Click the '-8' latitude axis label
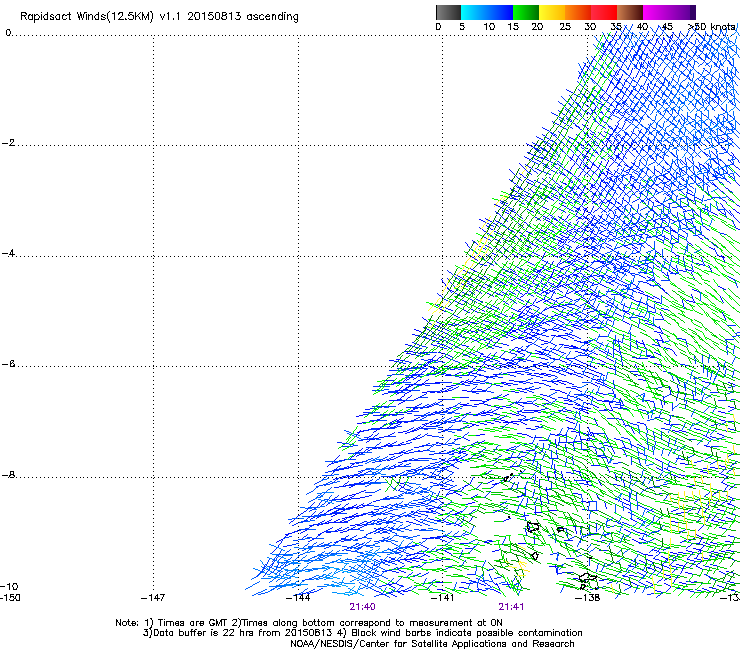Screen dimensions: 740x650 [8, 475]
